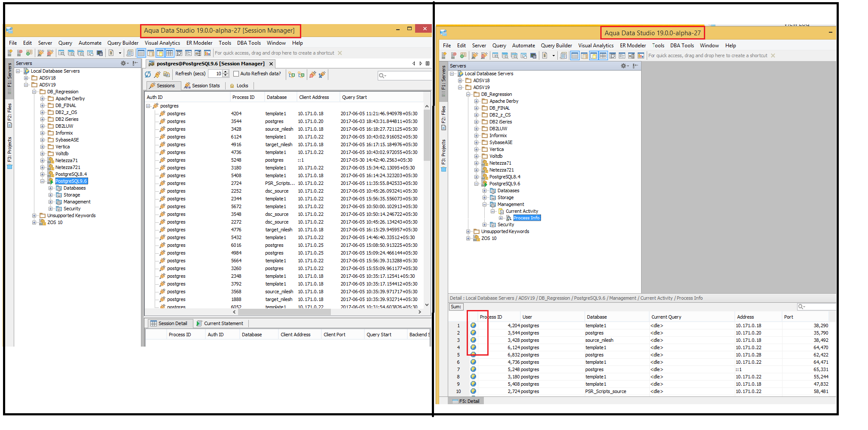Viewport: 868px width, 430px height.
Task: Click first tree icon after Auto Refresh checkbox
Action: pos(292,74)
